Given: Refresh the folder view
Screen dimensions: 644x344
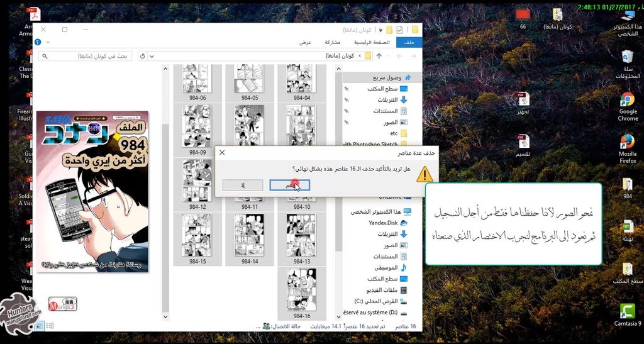Looking at the screenshot, I should point(143,56).
